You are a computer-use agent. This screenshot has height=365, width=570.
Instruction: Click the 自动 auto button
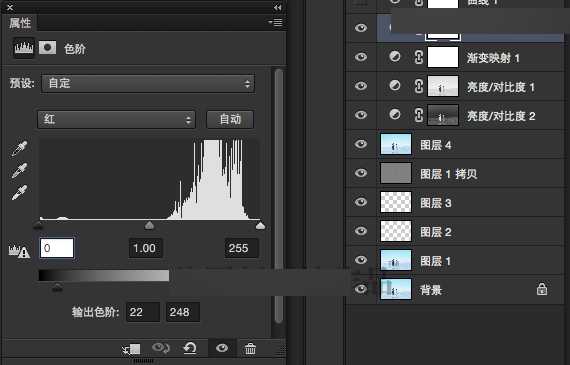[x=230, y=119]
